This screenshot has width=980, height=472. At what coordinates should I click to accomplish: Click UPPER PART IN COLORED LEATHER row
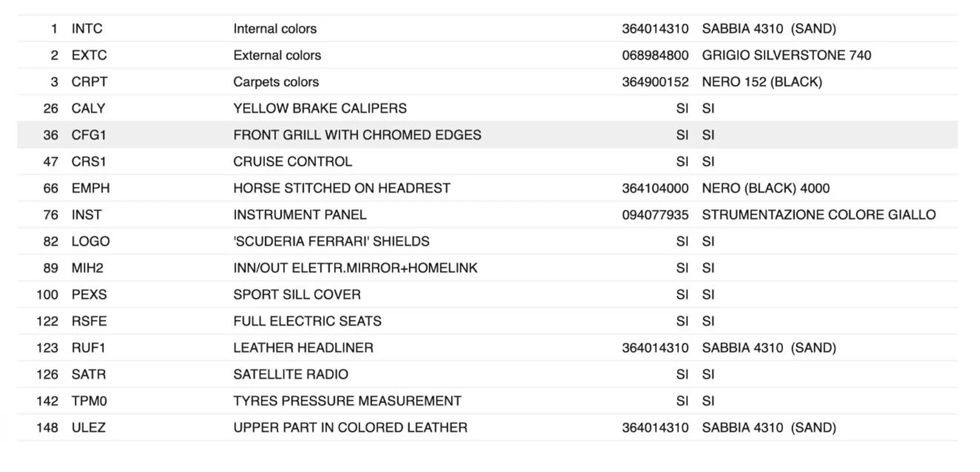point(487,427)
